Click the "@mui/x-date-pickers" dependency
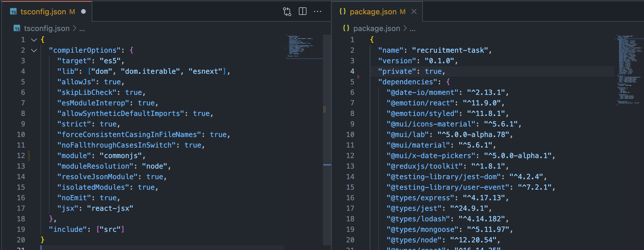This screenshot has width=644, height=250. [x=431, y=156]
